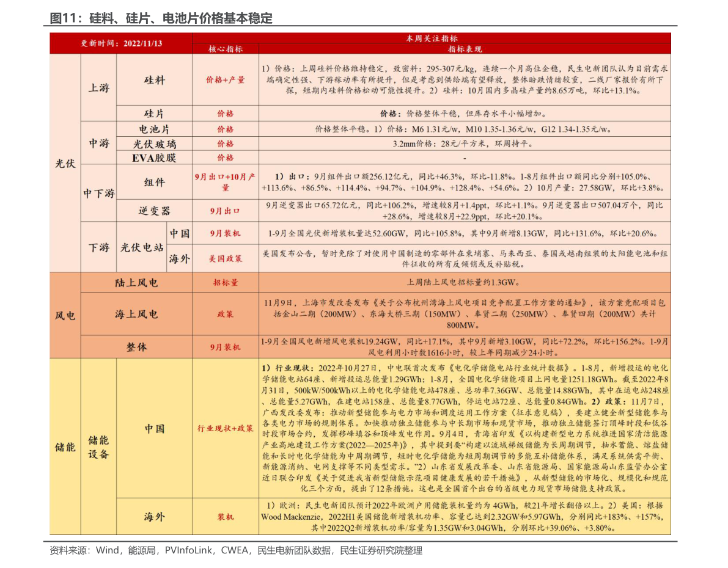Click "中国" beside 光伏电站
728x568 pixels.
pos(180,233)
